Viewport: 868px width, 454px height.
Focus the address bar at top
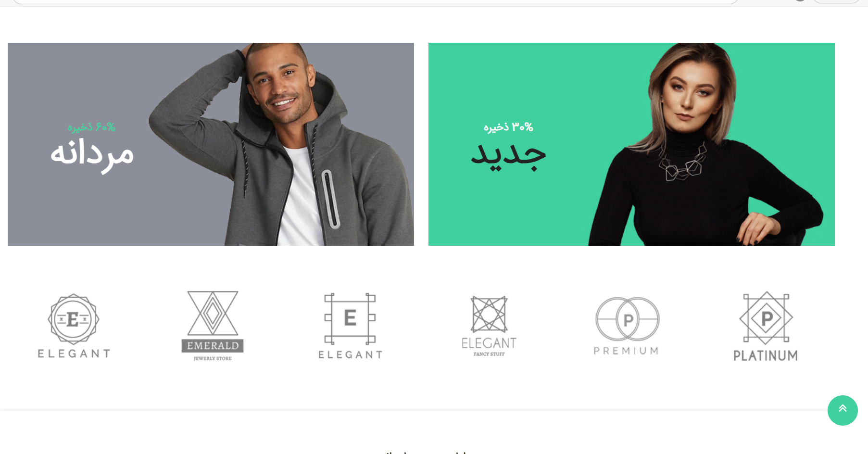tap(375, 1)
